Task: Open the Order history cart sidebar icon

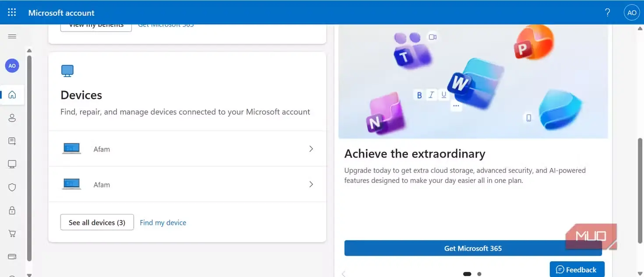Action: click(x=12, y=234)
